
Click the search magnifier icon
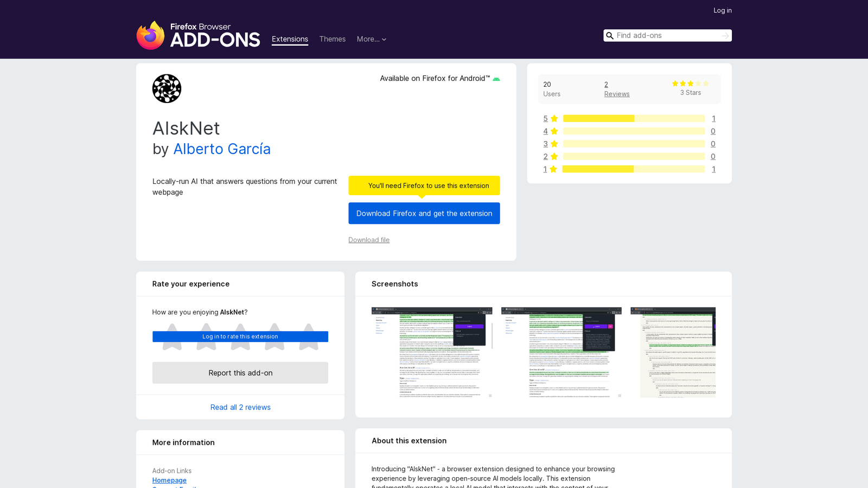610,36
